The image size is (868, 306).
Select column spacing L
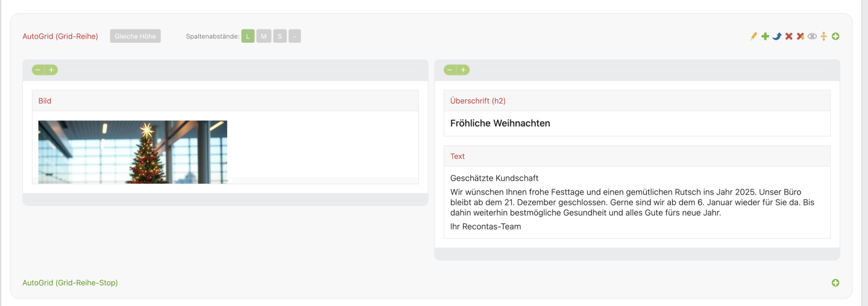[x=248, y=36]
